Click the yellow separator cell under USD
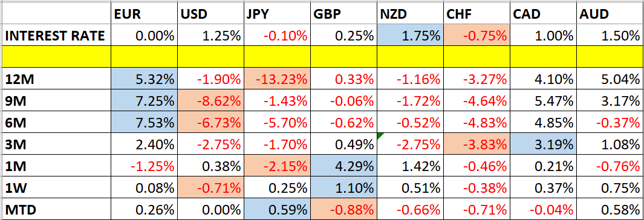The width and height of the screenshot is (644, 220). (x=210, y=57)
